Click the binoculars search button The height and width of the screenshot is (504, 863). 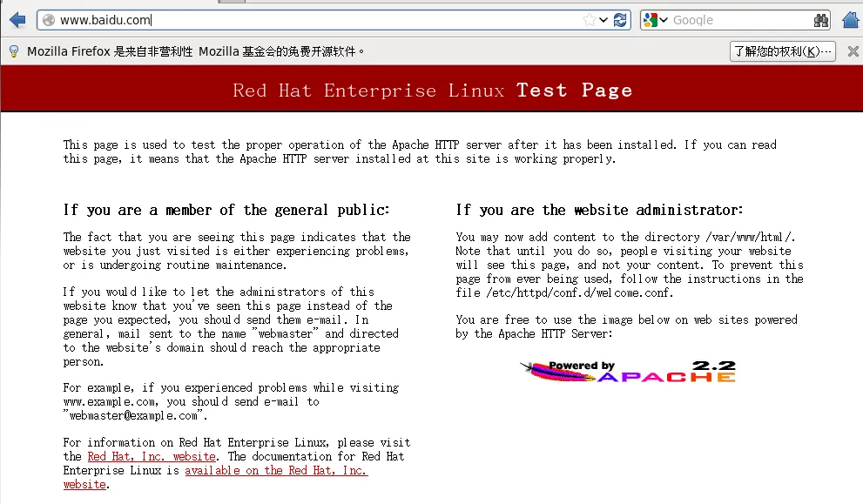point(820,20)
